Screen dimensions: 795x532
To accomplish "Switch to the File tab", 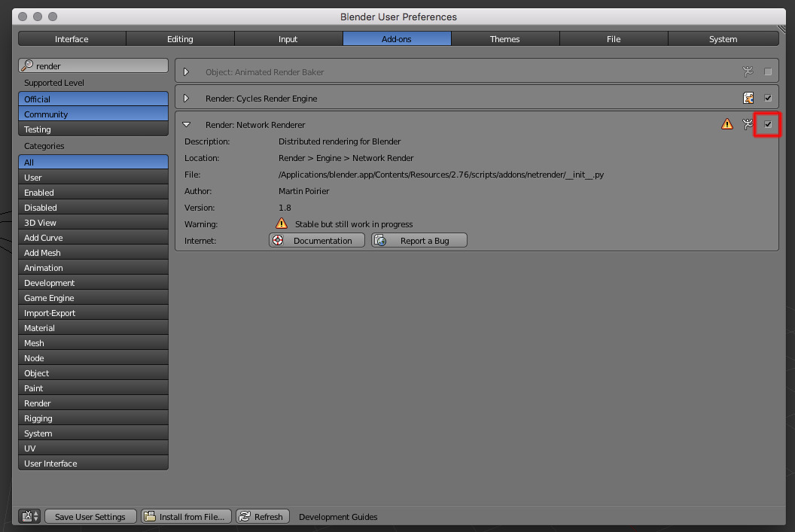I will point(614,39).
